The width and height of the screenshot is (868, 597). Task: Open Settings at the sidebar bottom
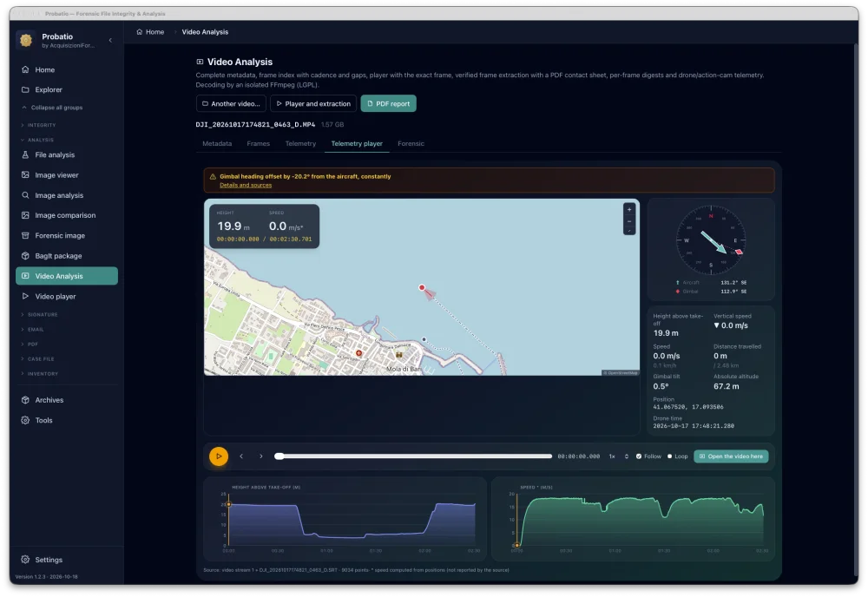pyautogui.click(x=67, y=560)
